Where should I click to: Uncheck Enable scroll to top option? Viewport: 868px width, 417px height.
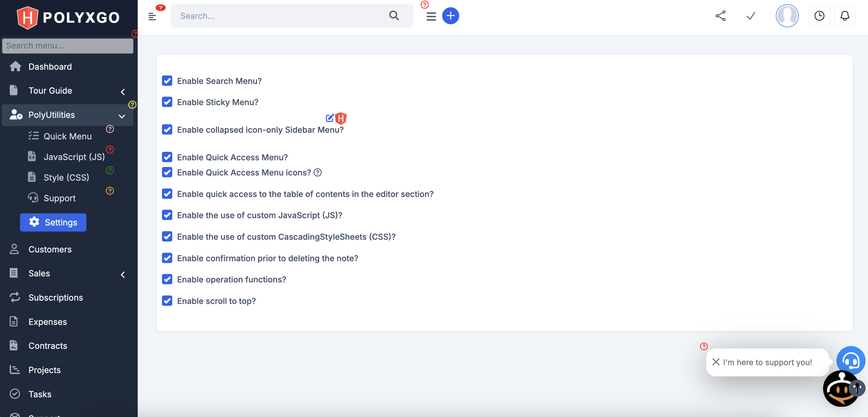167,302
